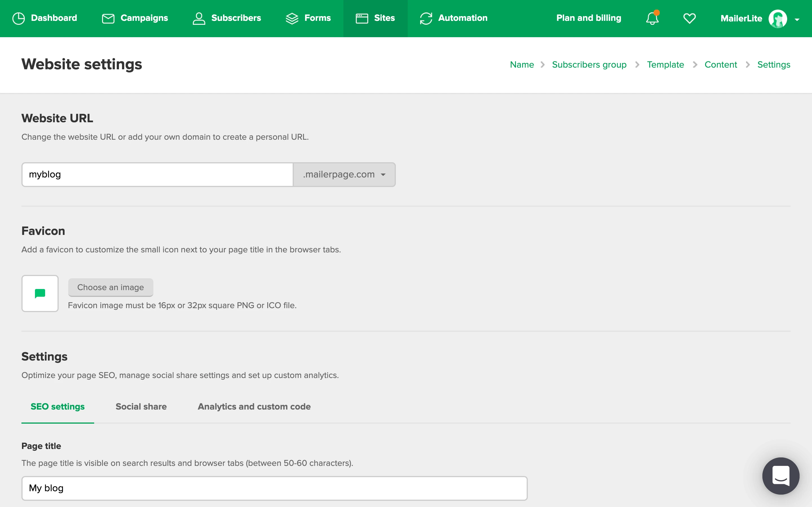This screenshot has width=812, height=507.
Task: Open the MailerLite account dropdown arrow
Action: (797, 20)
